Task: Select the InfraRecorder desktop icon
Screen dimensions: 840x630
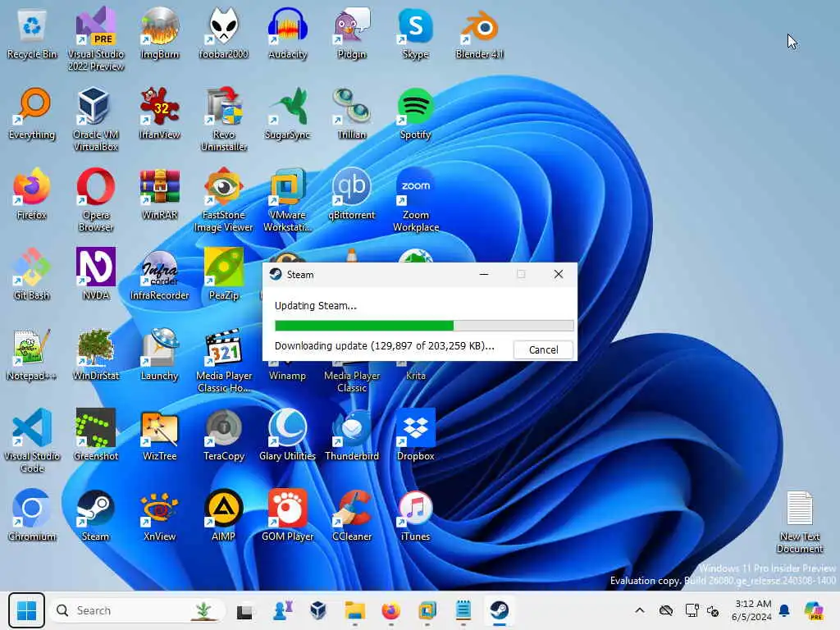Action: [x=160, y=274]
